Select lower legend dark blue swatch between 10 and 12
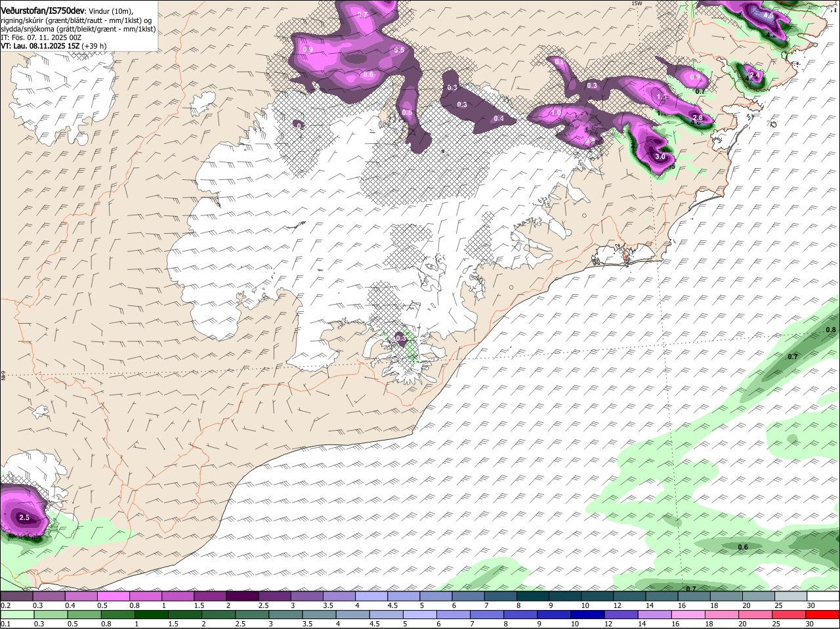 [588, 615]
